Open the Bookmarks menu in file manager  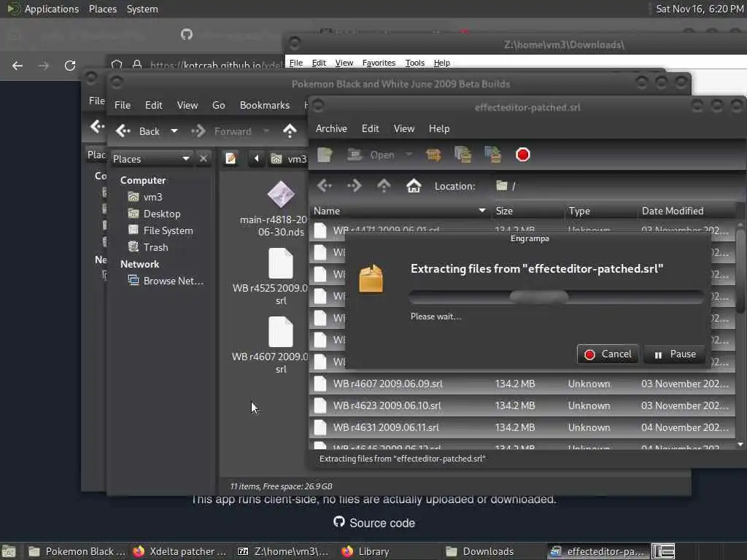point(265,105)
